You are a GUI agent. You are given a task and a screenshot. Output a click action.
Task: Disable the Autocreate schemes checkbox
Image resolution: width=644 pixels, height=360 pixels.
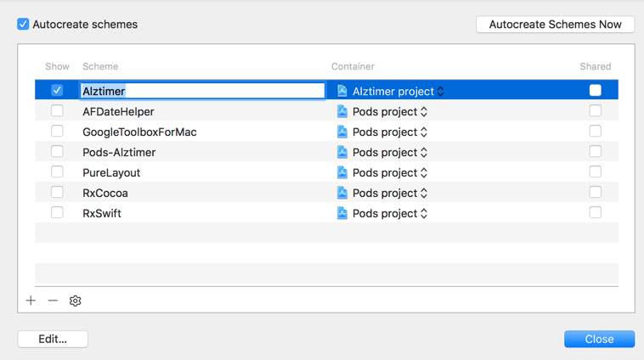[x=24, y=25]
